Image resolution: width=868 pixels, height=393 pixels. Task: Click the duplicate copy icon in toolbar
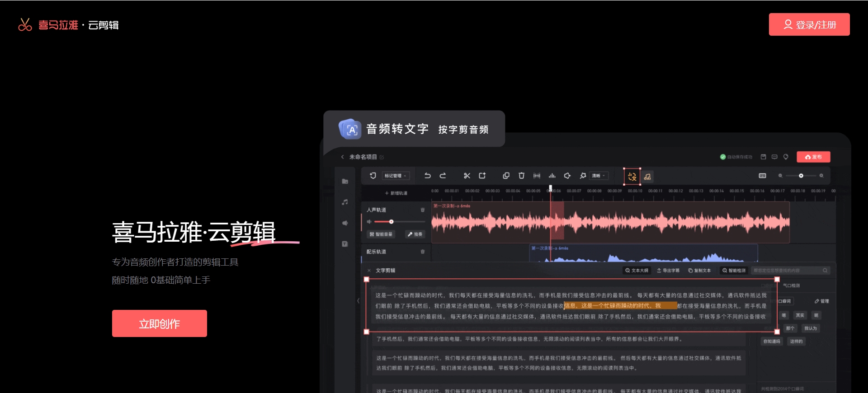(506, 175)
